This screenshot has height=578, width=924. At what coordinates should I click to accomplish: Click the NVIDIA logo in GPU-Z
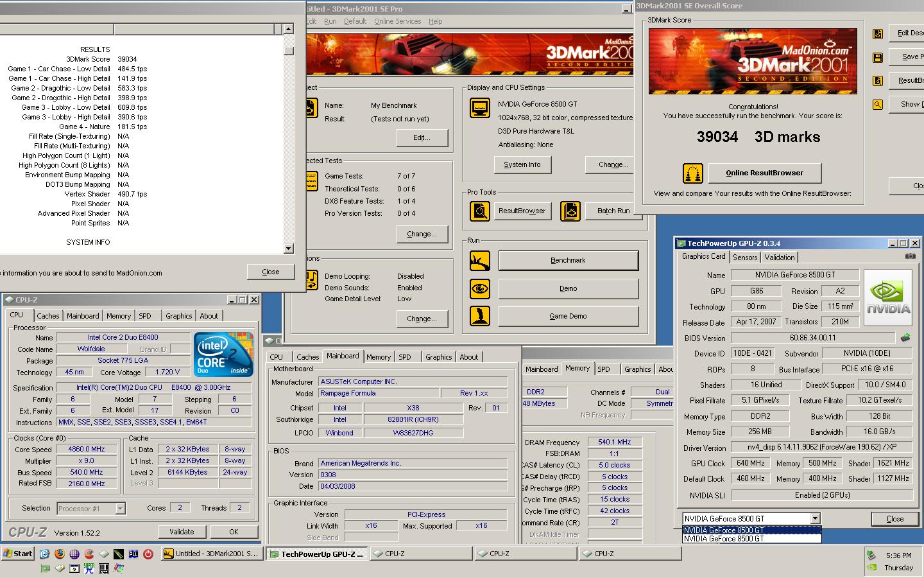point(888,298)
